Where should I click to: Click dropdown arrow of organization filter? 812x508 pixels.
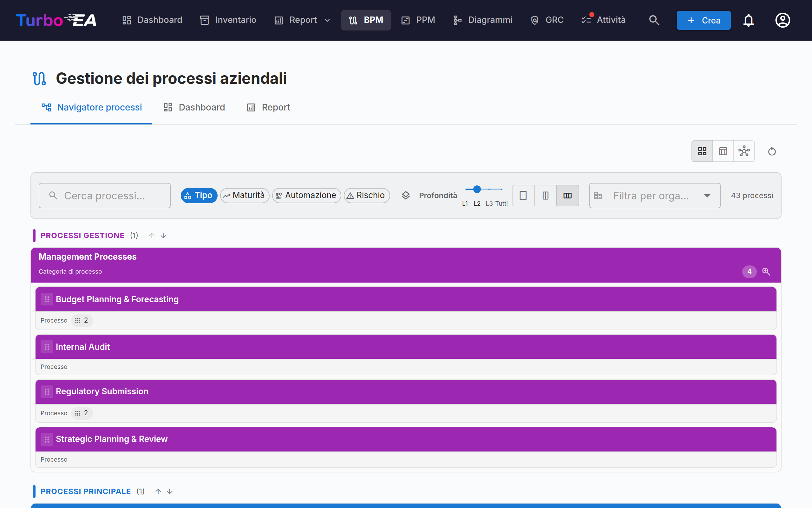707,196
